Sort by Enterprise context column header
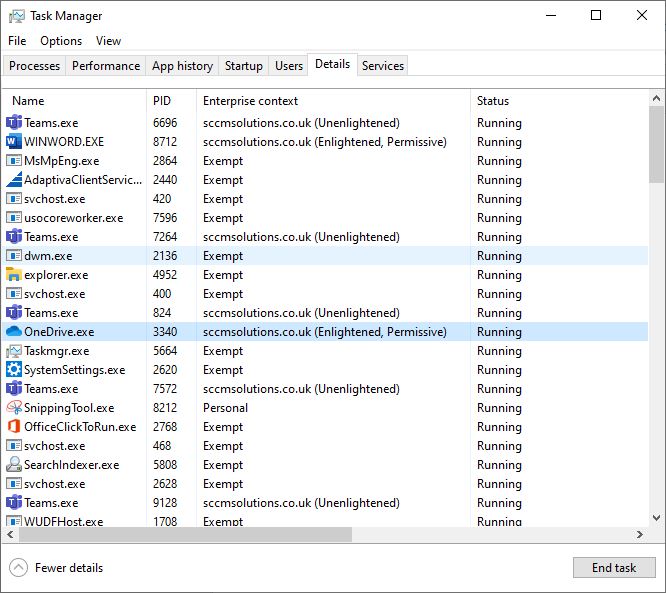Screen dimensions: 666x593 [x=250, y=100]
